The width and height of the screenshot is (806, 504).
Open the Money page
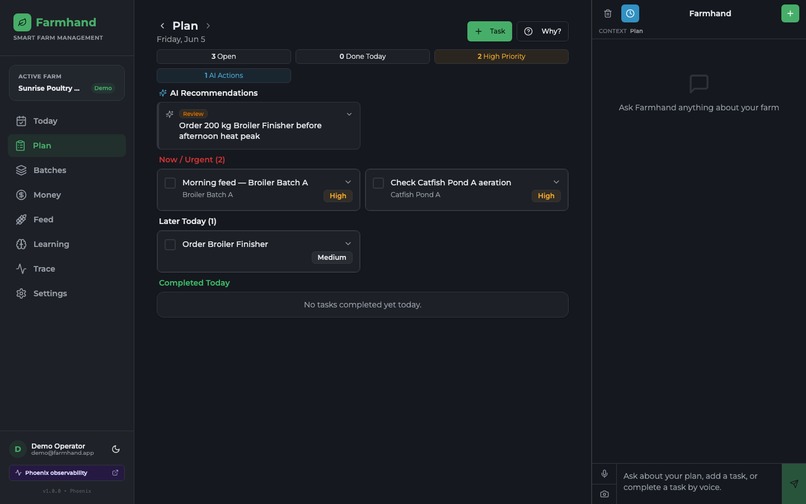[67, 195]
